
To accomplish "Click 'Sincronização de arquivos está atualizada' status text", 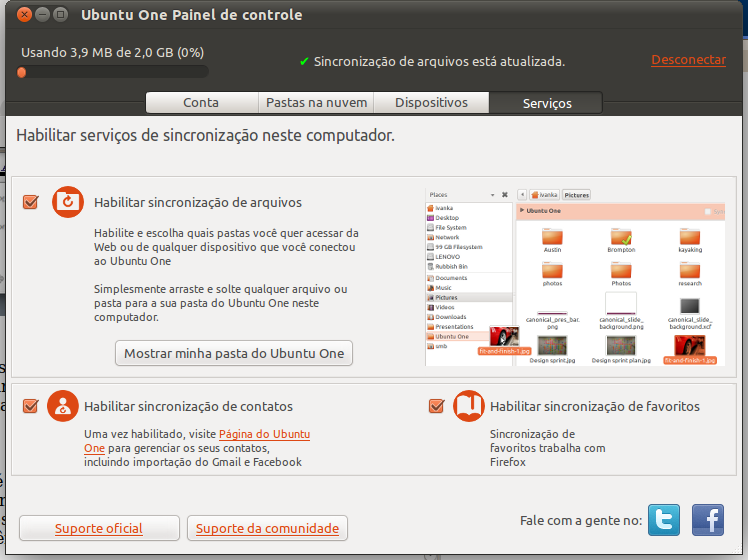I will click(x=439, y=62).
